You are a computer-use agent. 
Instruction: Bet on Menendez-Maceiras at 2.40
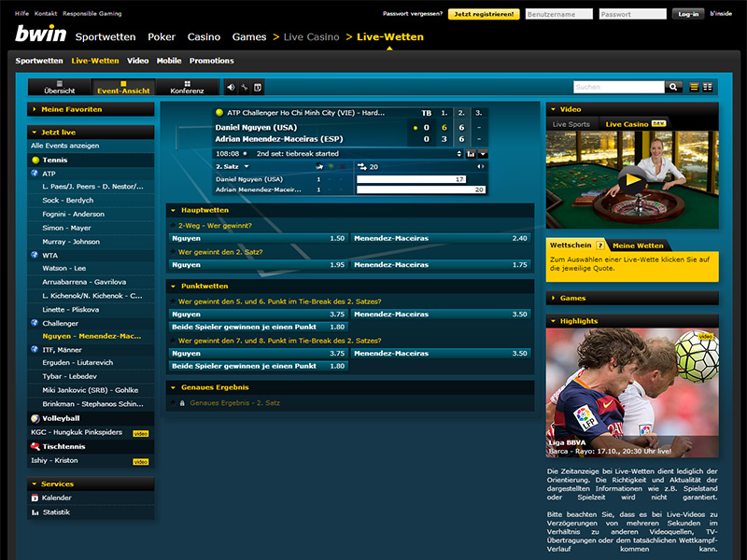click(441, 239)
